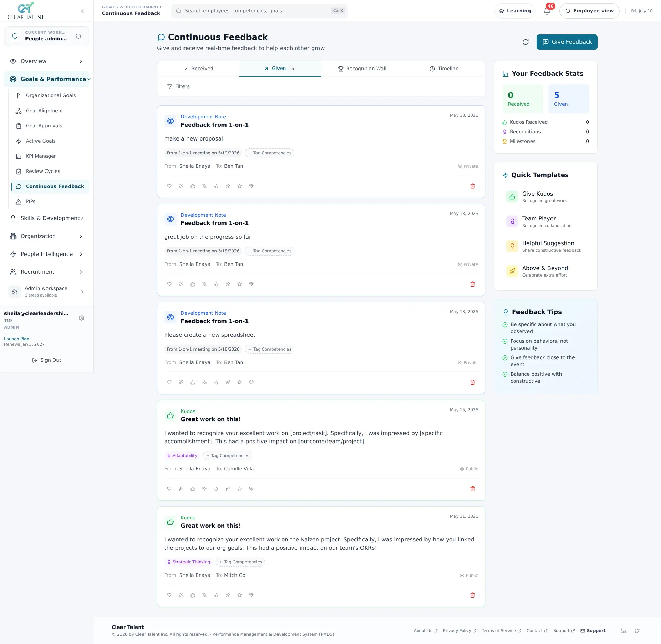Delete the 'Please create a new spreadsheet' feedback
Screen dimensions: 661x644
coord(473,382)
